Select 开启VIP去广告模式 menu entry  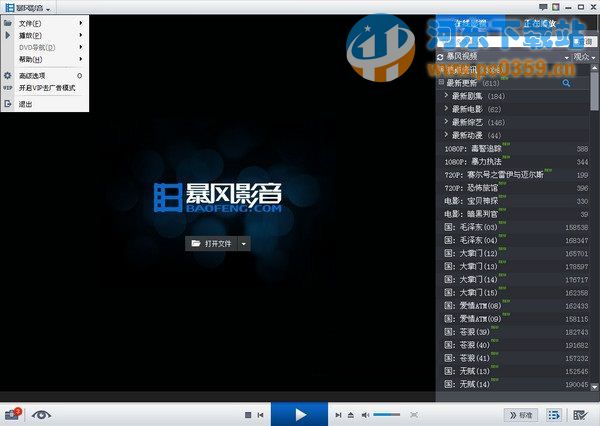point(45,88)
